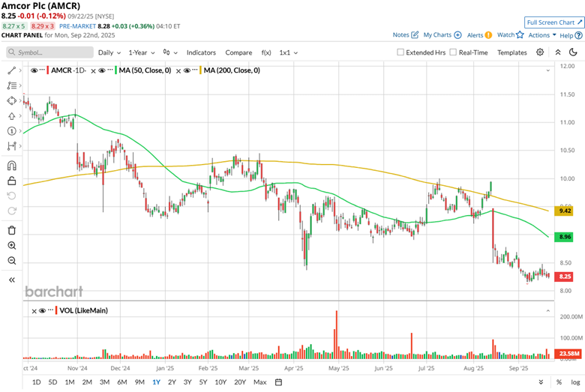The height and width of the screenshot is (392, 585).
Task: Open chart settings gear icon
Action: [x=540, y=52]
